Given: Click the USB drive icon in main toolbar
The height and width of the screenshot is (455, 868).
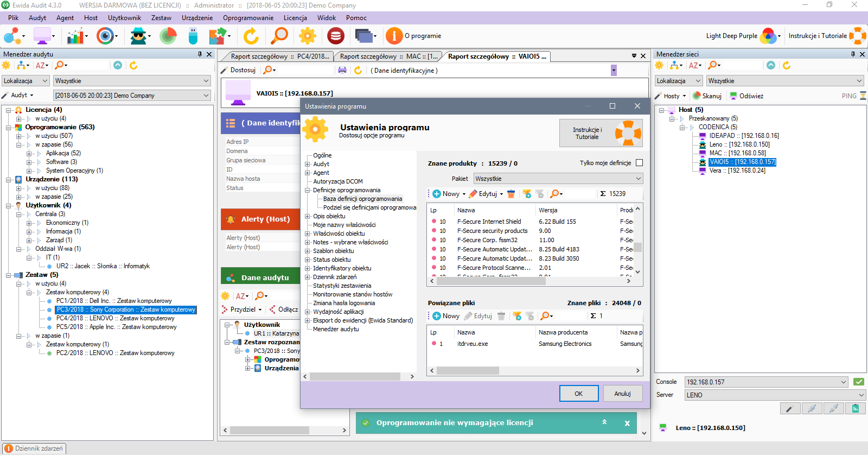Looking at the screenshot, I should [193, 36].
